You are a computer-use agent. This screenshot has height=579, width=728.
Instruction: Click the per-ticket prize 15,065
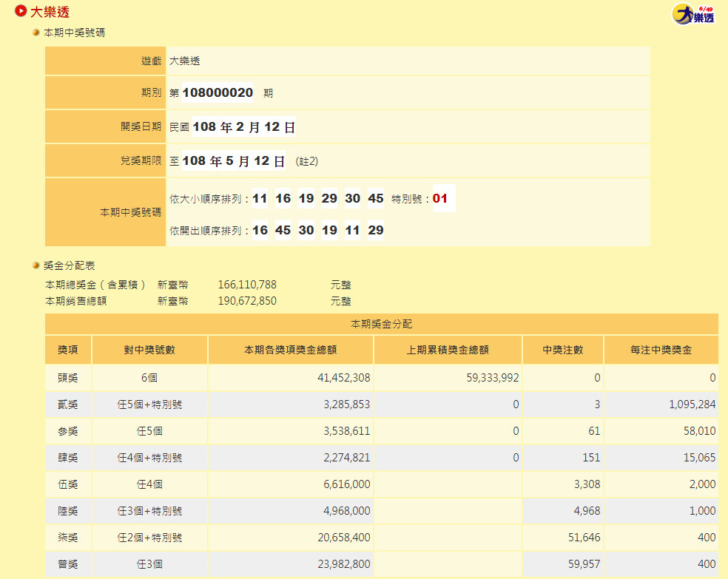pyautogui.click(x=700, y=458)
